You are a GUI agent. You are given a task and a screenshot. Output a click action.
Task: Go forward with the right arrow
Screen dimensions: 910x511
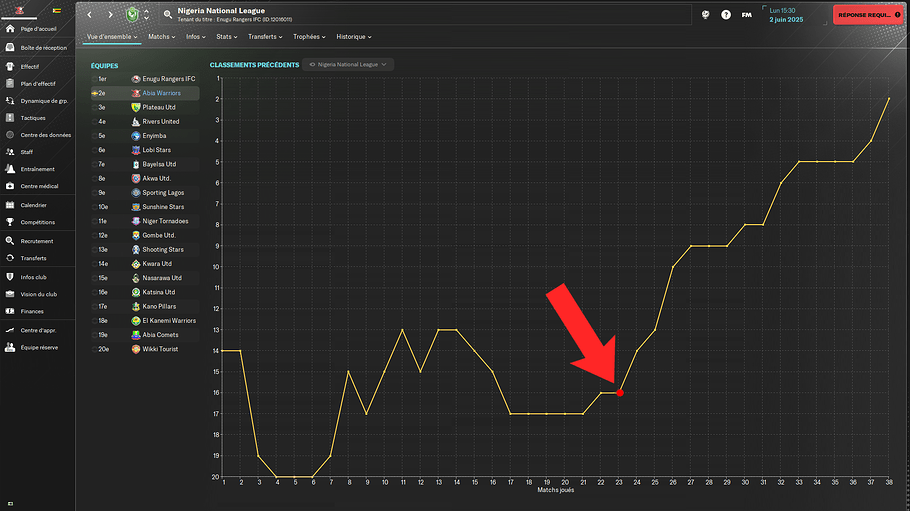click(110, 15)
